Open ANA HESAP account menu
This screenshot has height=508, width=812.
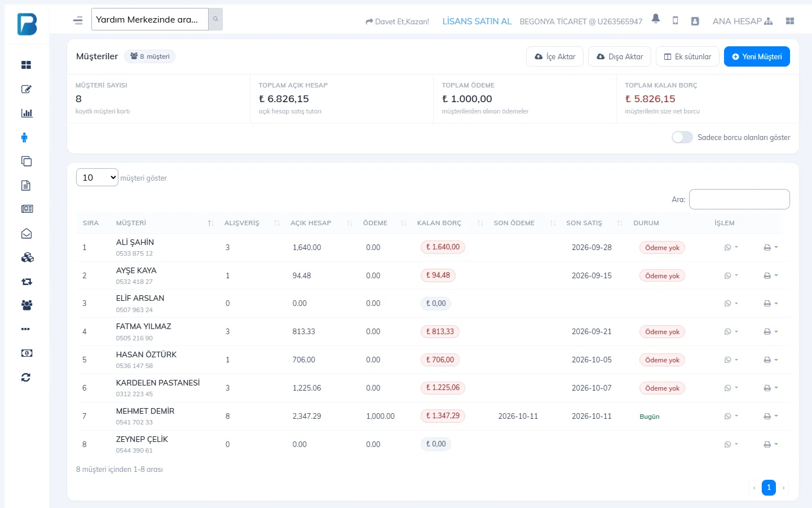pyautogui.click(x=743, y=21)
